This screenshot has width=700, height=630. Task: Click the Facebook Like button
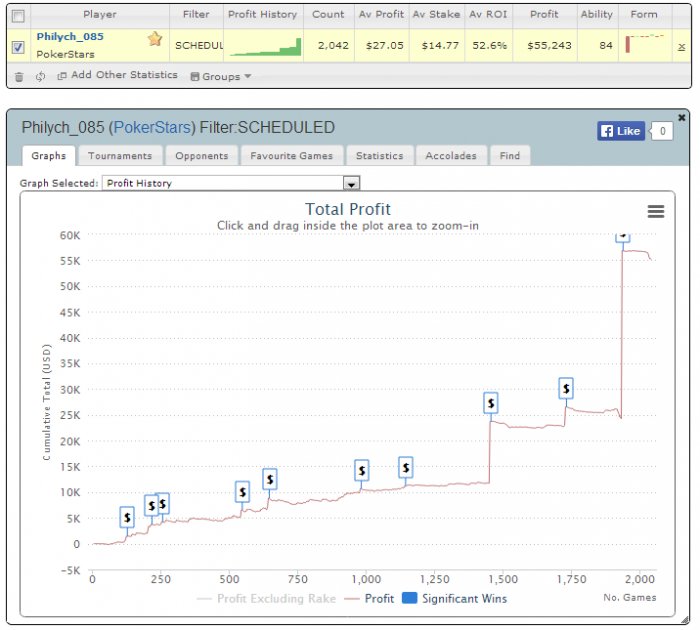tap(619, 131)
